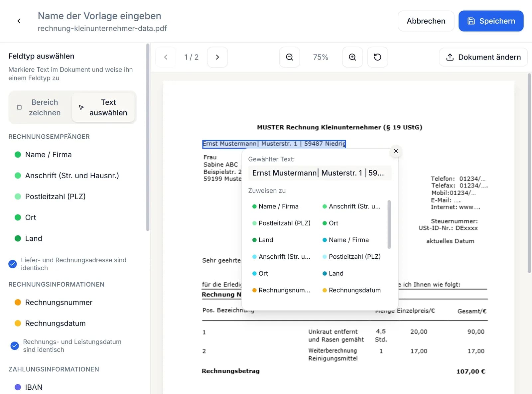The width and height of the screenshot is (532, 394).
Task: Go to next document page
Action: point(217,57)
